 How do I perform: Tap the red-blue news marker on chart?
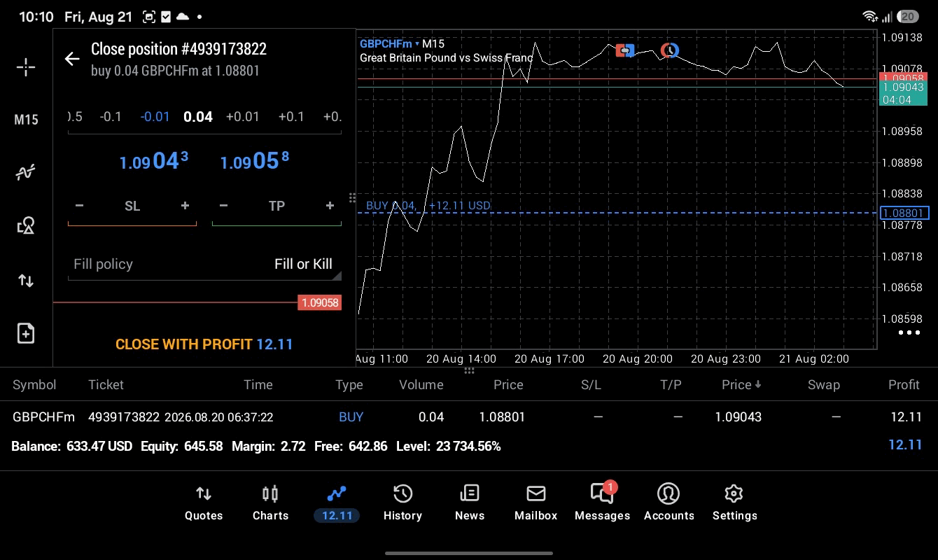tap(625, 50)
